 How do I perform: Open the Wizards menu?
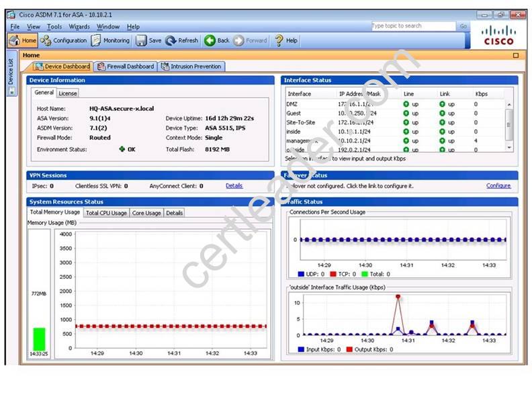[79, 26]
